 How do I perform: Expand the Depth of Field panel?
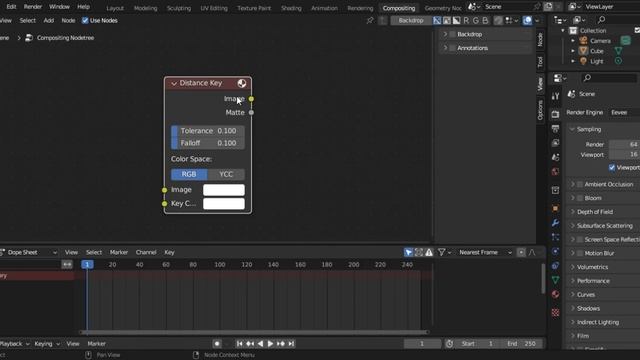tap(573, 212)
